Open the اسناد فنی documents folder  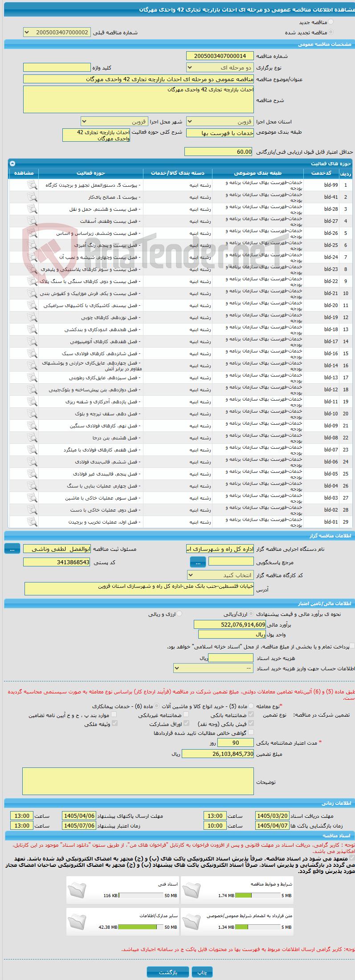(77, 890)
